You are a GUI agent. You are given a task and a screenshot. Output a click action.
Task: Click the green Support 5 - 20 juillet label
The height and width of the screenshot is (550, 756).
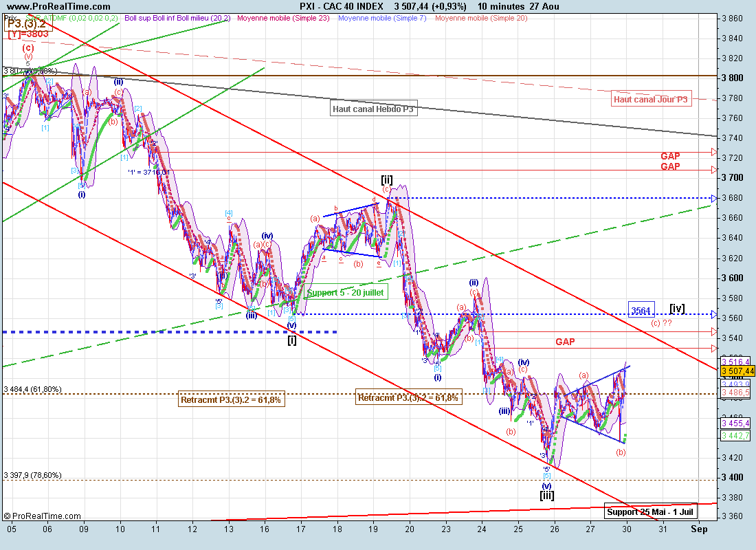point(346,292)
